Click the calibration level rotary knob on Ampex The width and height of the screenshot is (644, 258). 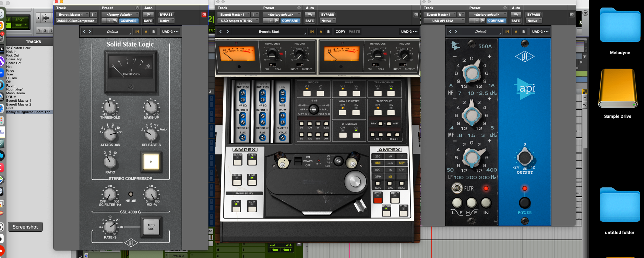tap(313, 109)
